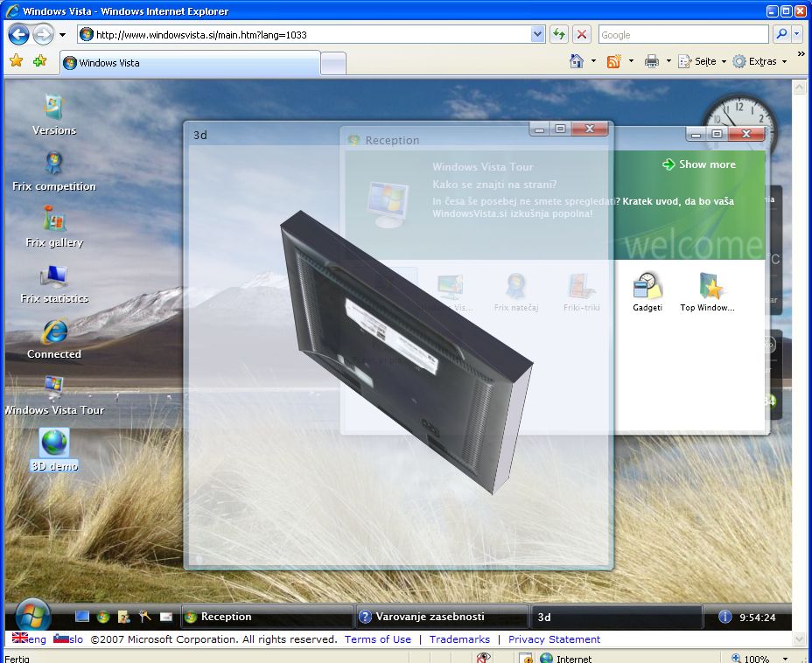Click the Home toolbar icon
This screenshot has width=812, height=663.
[x=577, y=61]
